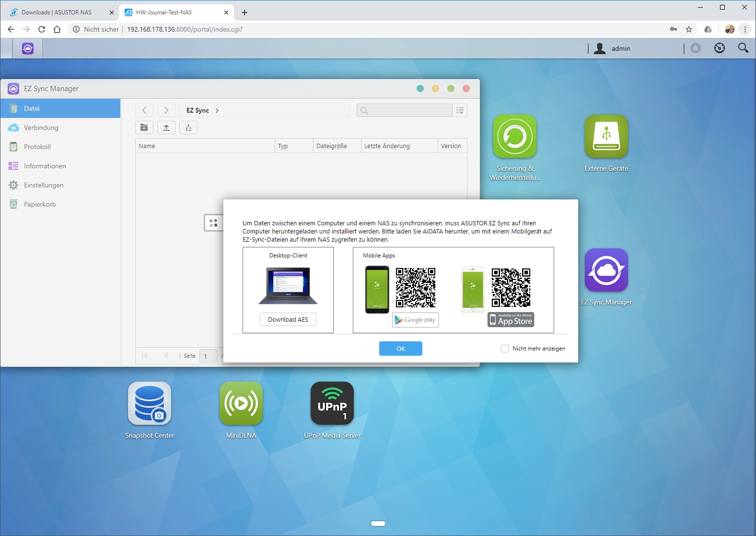Sort by Version column header
Viewport: 756px width, 536px height.
(x=452, y=146)
